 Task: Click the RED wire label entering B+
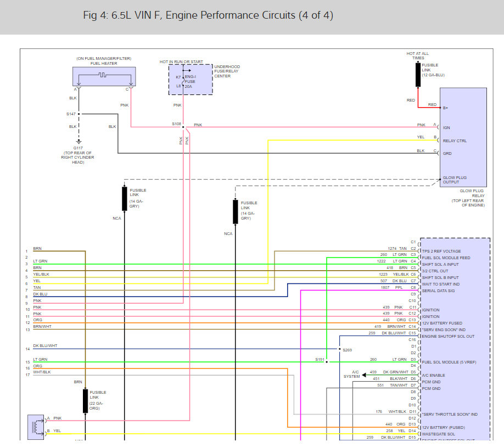(x=432, y=104)
